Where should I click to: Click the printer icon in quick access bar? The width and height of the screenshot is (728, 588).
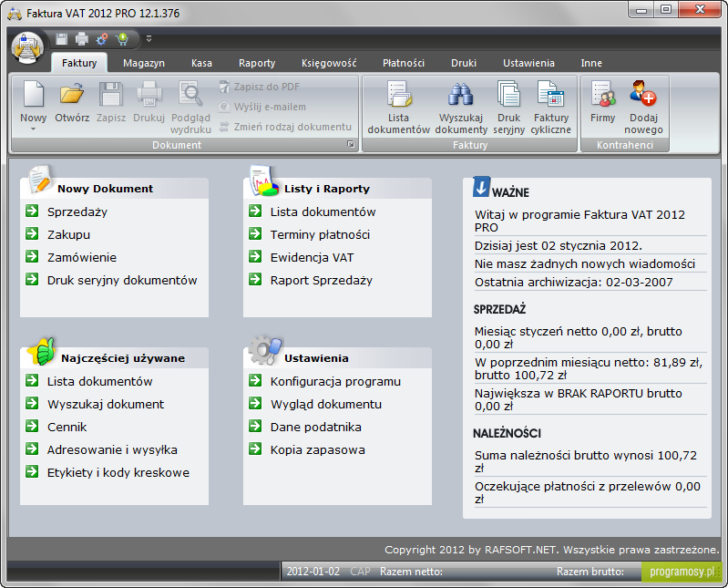(82, 39)
